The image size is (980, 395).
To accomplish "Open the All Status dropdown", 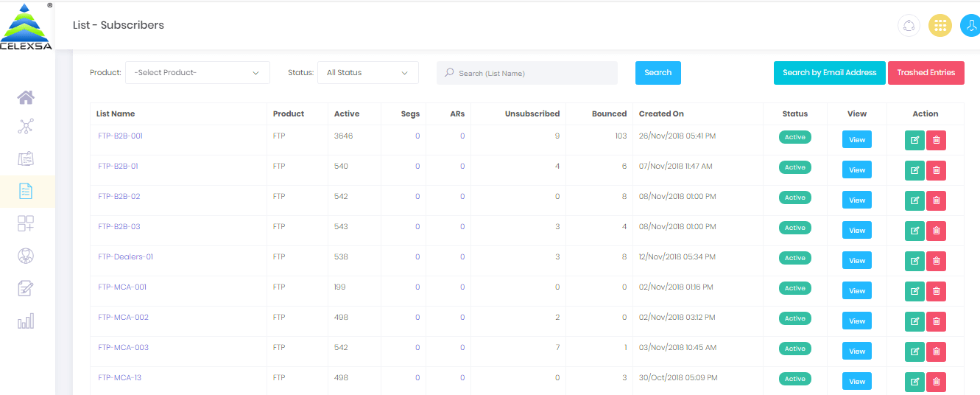I will point(367,73).
